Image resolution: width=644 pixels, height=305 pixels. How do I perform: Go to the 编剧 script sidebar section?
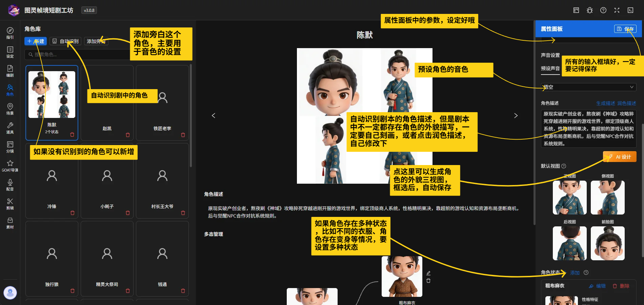click(x=10, y=71)
